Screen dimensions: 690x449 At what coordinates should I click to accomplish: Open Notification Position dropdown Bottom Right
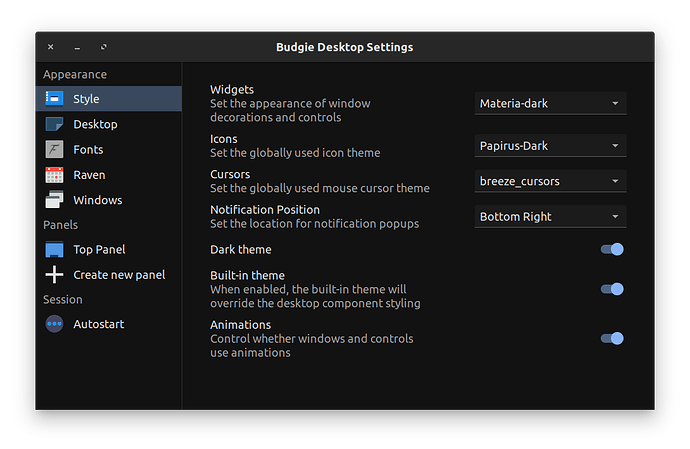point(551,217)
